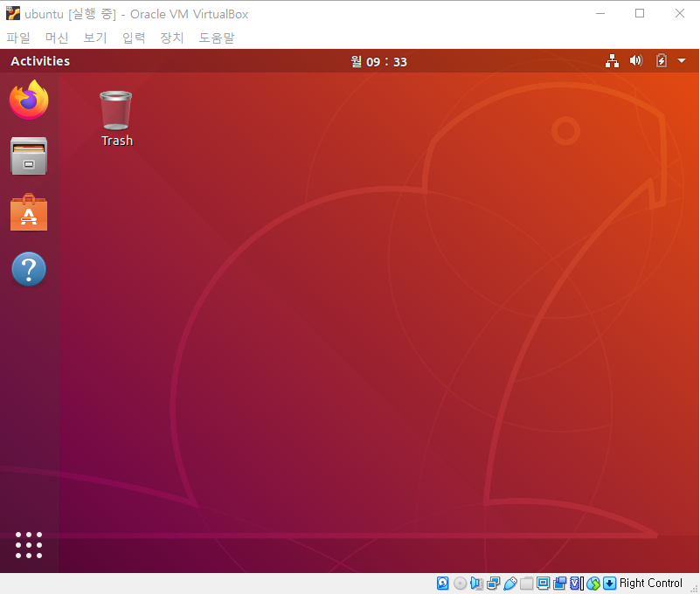Open Firefox from the Ubuntu dock
The image size is (700, 594).
(29, 100)
